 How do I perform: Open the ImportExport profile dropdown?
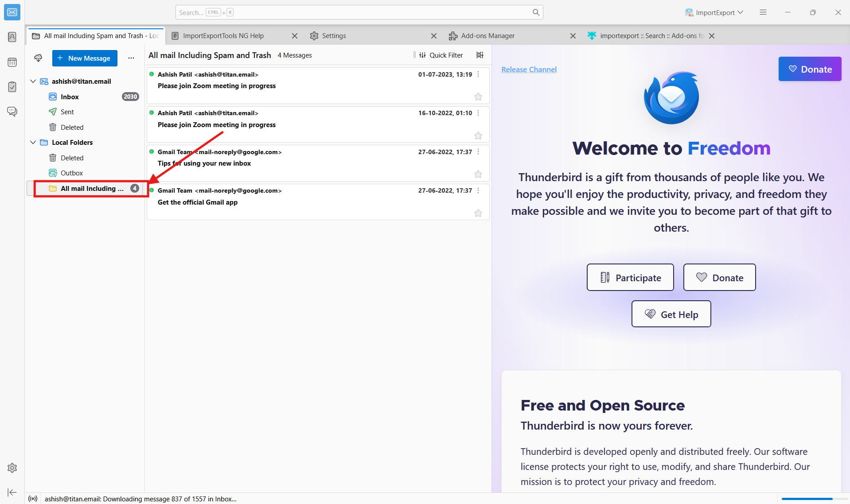coord(714,12)
